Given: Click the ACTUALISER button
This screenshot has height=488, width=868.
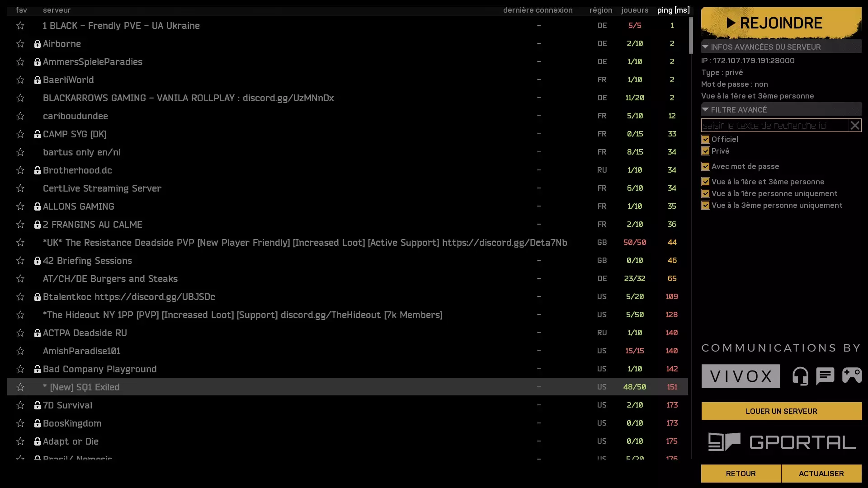Looking at the screenshot, I should click(821, 474).
